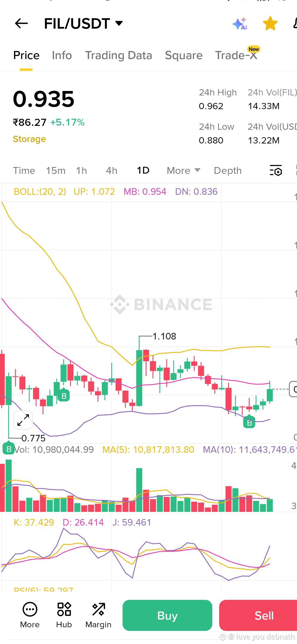Open chart indicator settings icon
The image size is (297, 644).
tap(276, 170)
